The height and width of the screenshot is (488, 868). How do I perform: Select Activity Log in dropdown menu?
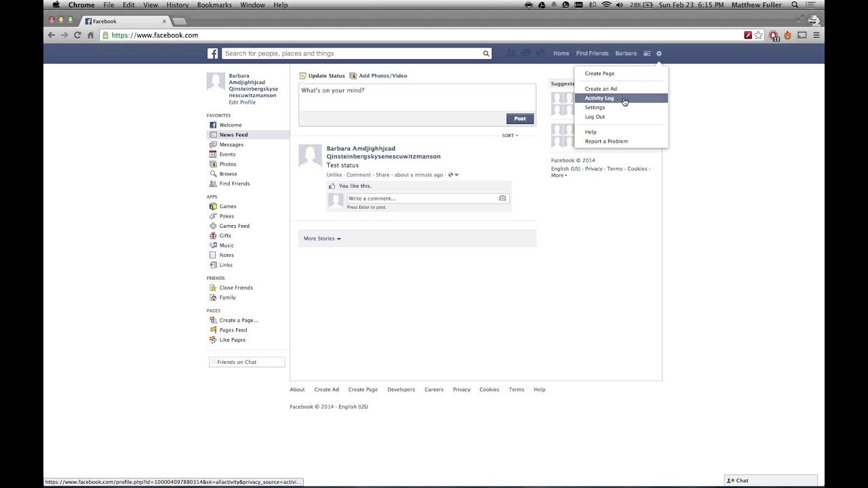click(x=621, y=98)
